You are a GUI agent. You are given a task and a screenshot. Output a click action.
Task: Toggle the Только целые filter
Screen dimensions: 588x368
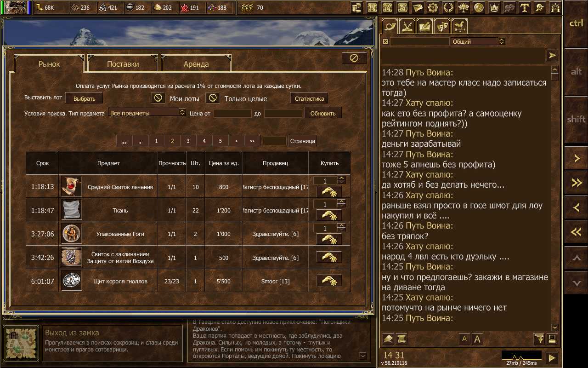point(213,98)
